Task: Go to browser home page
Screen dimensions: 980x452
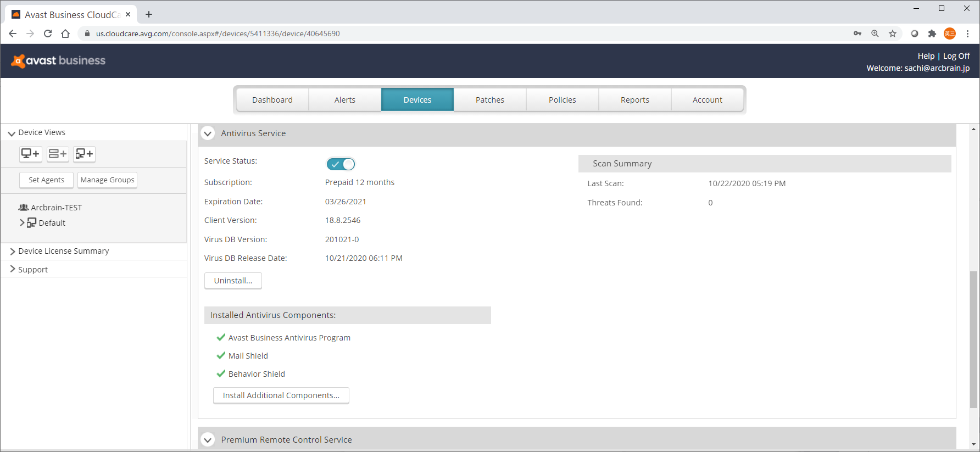Action: click(x=65, y=34)
